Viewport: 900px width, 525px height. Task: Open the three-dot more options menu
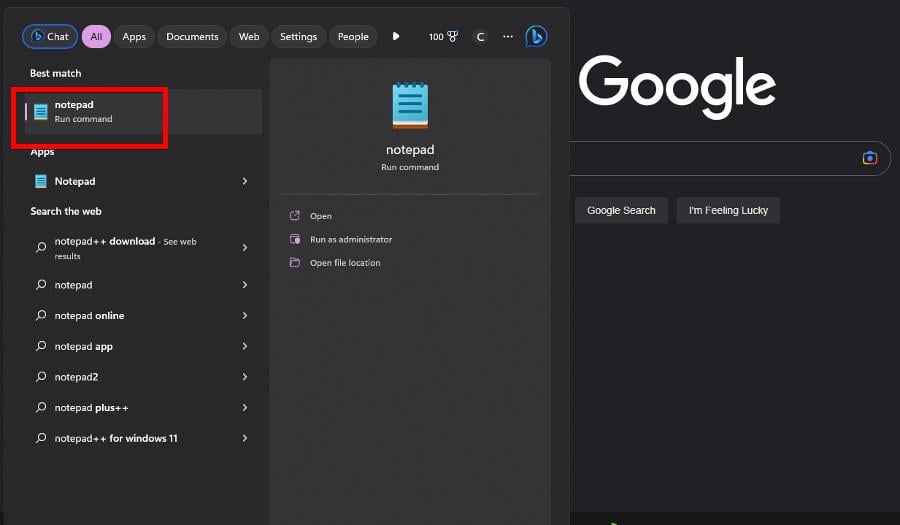point(508,36)
